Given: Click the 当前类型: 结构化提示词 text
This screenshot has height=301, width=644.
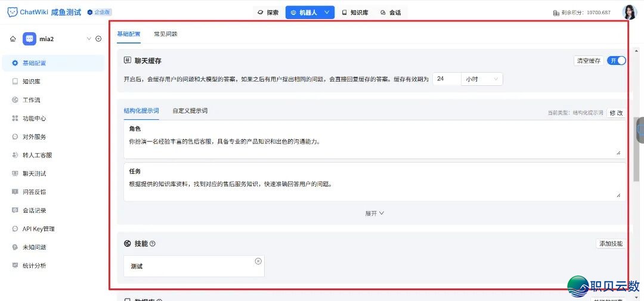Looking at the screenshot, I should (x=575, y=113).
